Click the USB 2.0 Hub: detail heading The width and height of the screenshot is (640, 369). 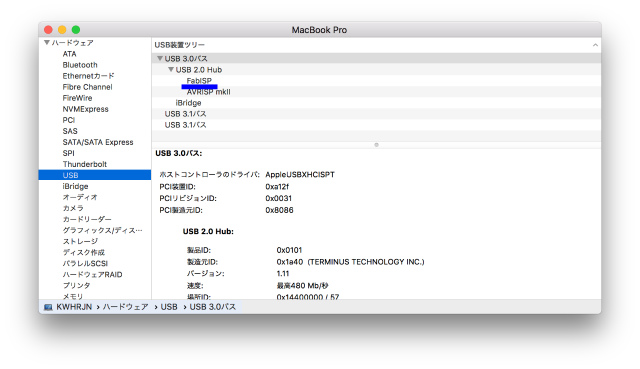tap(208, 231)
